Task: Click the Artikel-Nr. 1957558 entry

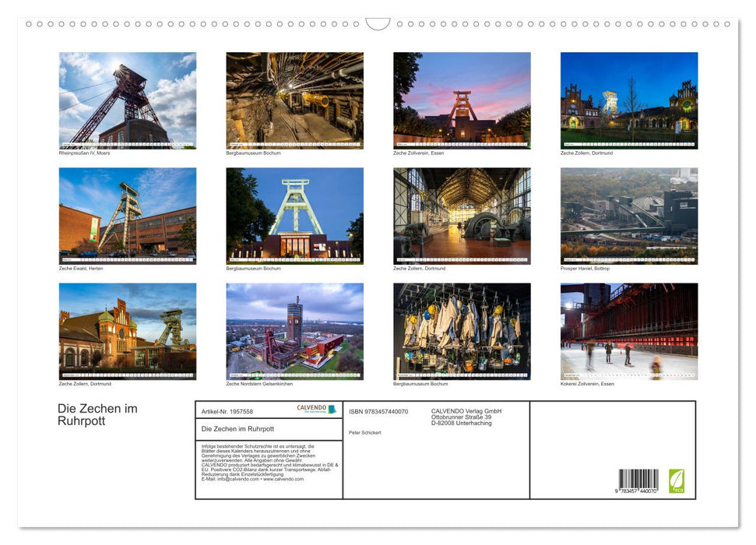Action: [x=230, y=410]
